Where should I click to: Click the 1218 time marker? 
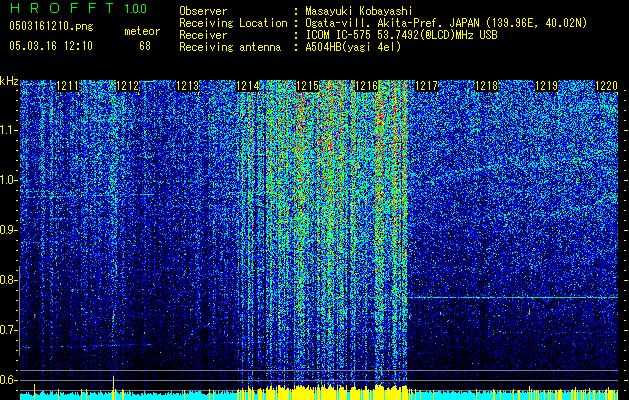pos(487,86)
